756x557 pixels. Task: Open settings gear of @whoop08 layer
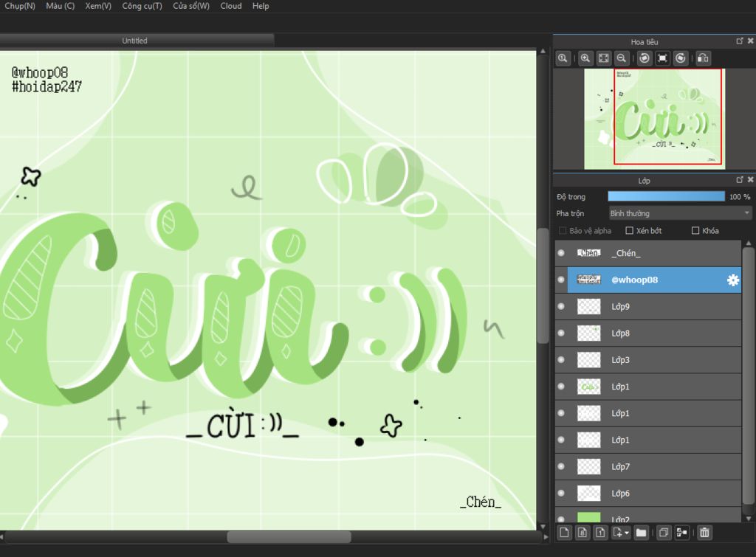733,280
